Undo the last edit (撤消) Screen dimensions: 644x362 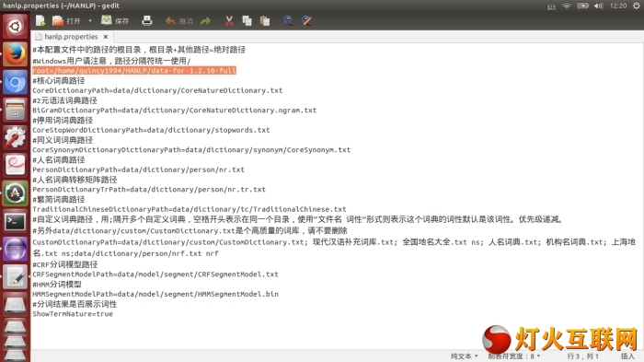(178, 20)
